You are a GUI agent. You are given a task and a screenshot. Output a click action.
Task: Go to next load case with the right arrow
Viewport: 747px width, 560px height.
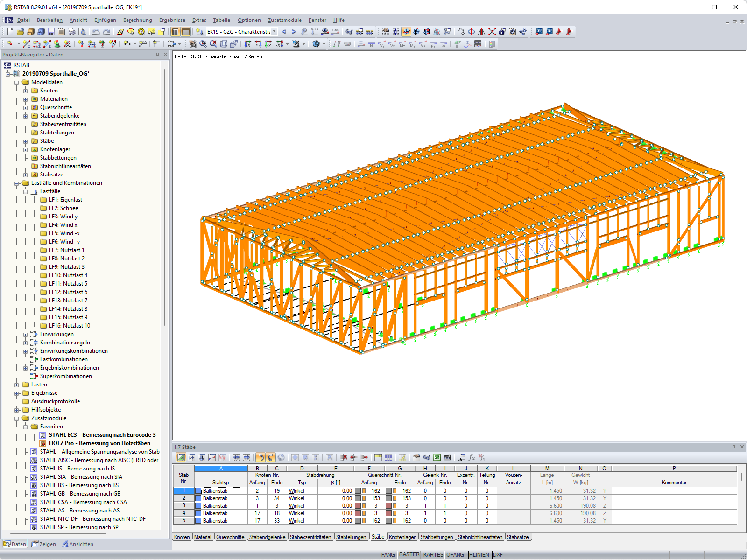tap(294, 32)
